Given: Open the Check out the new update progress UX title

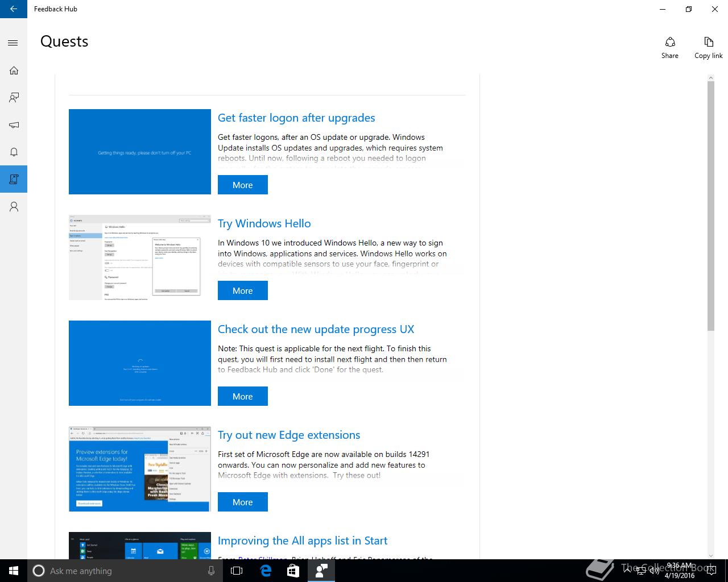Looking at the screenshot, I should click(x=316, y=329).
